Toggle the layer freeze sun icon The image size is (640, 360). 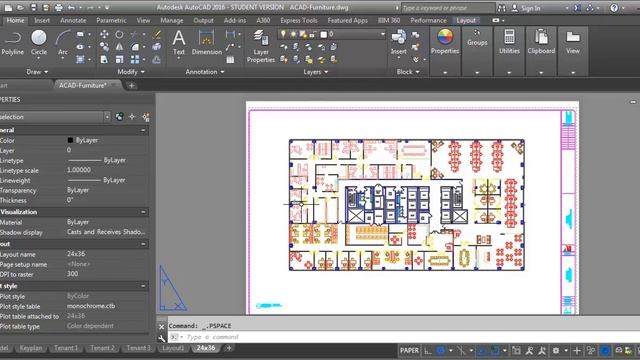click(293, 34)
